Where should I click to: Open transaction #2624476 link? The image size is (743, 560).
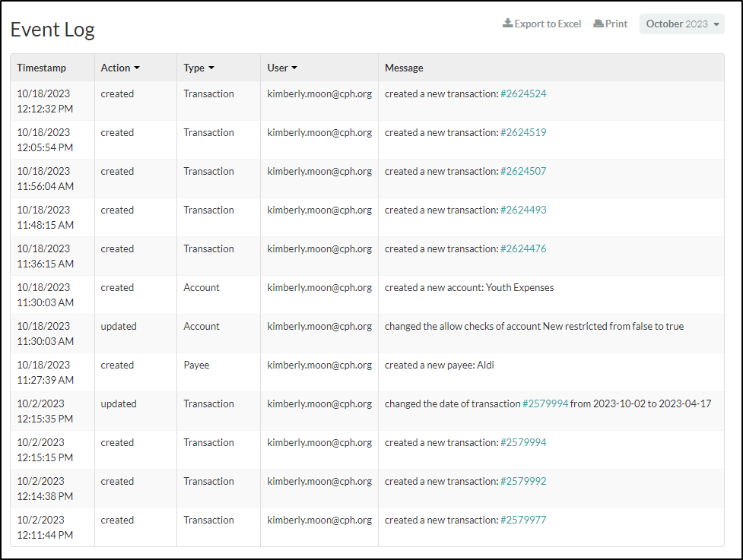(523, 249)
